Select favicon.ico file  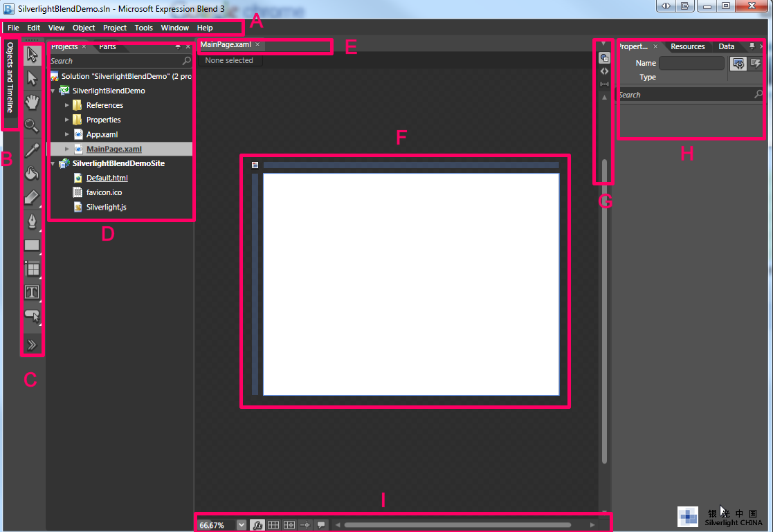click(x=104, y=192)
